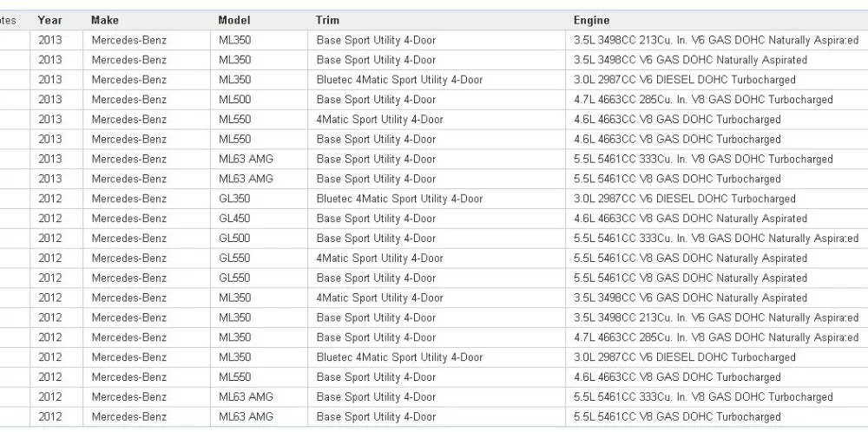
Task: Select the 2013 ML500 4.7L V8 engine cell
Action: click(717, 100)
